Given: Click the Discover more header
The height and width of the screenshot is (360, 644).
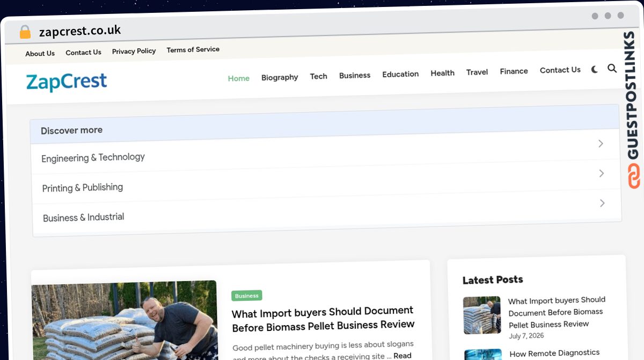Looking at the screenshot, I should click(x=325, y=125).
